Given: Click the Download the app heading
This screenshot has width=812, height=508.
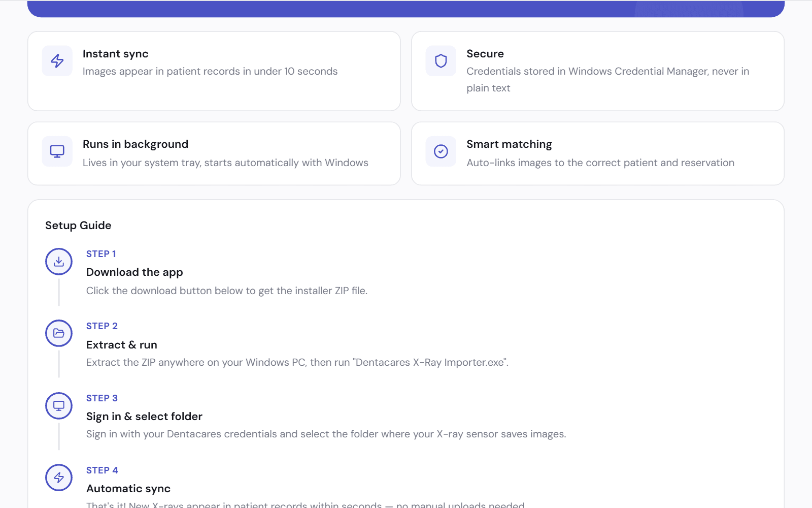Looking at the screenshot, I should (134, 272).
